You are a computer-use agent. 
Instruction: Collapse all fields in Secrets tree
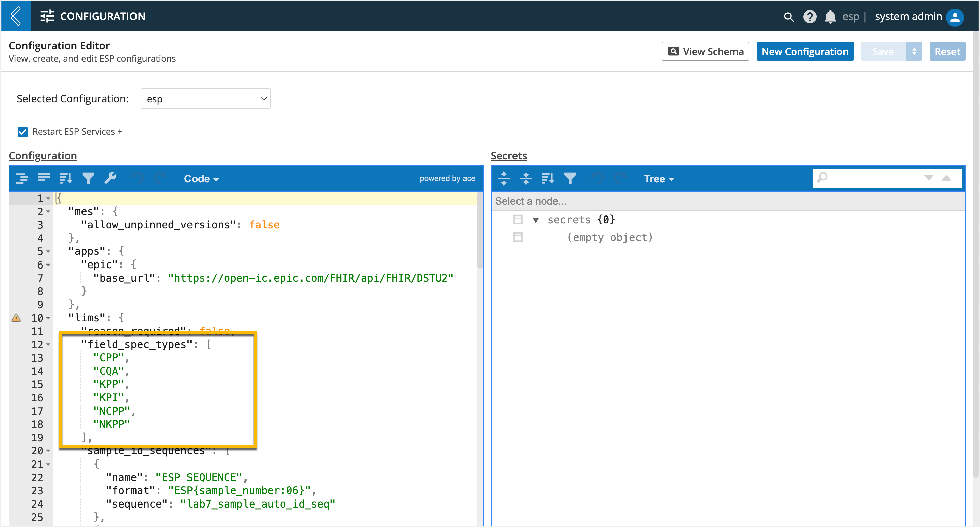click(x=526, y=178)
